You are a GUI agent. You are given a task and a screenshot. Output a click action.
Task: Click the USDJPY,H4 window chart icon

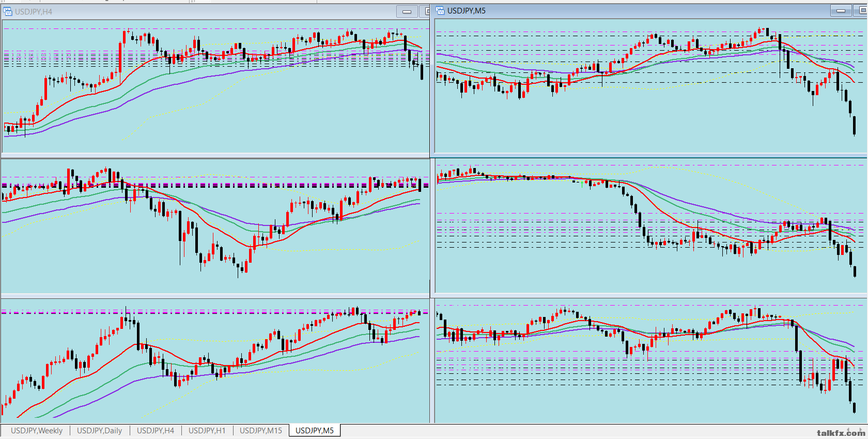coord(8,11)
